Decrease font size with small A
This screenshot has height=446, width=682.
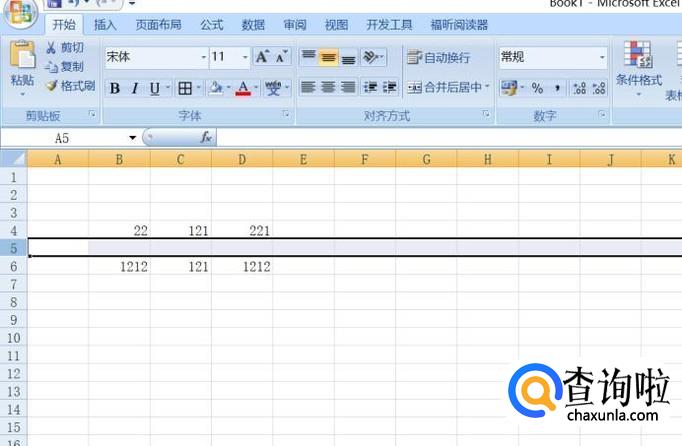282,57
